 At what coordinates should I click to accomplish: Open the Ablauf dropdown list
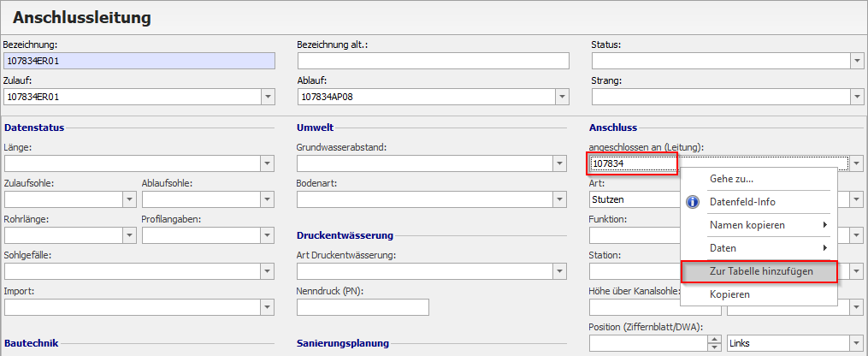(562, 97)
